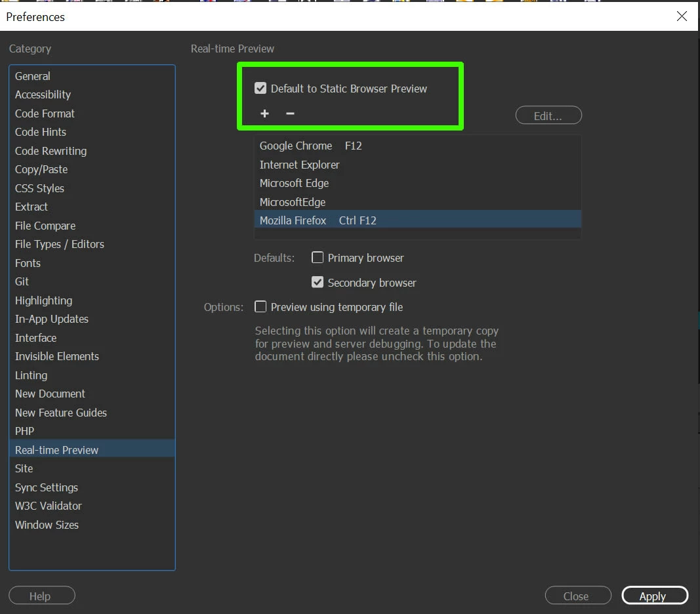This screenshot has height=614, width=700.
Task: Open the Edit... browser button
Action: 548,115
